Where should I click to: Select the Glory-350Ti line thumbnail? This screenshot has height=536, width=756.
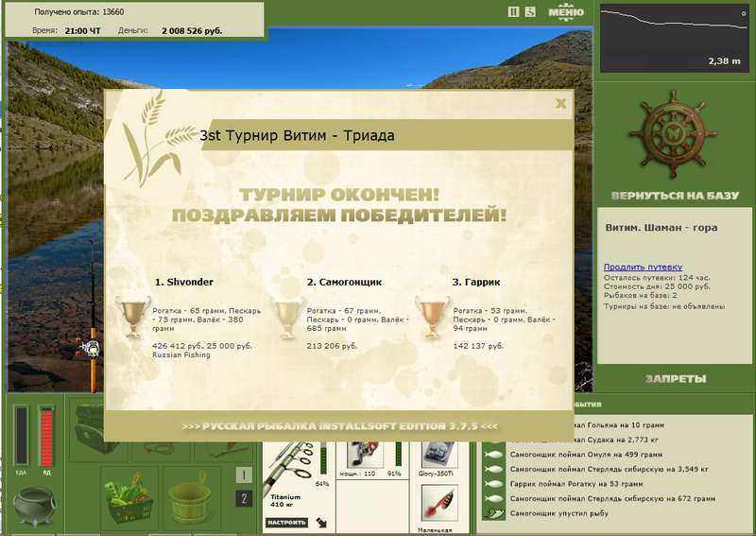pyautogui.click(x=438, y=455)
